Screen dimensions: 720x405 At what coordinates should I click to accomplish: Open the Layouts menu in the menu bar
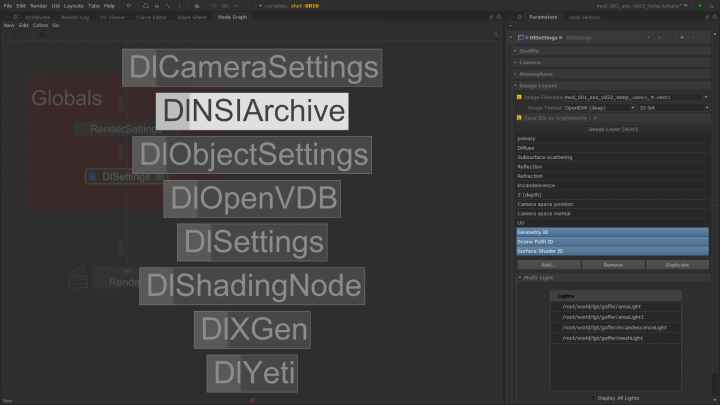[74, 5]
